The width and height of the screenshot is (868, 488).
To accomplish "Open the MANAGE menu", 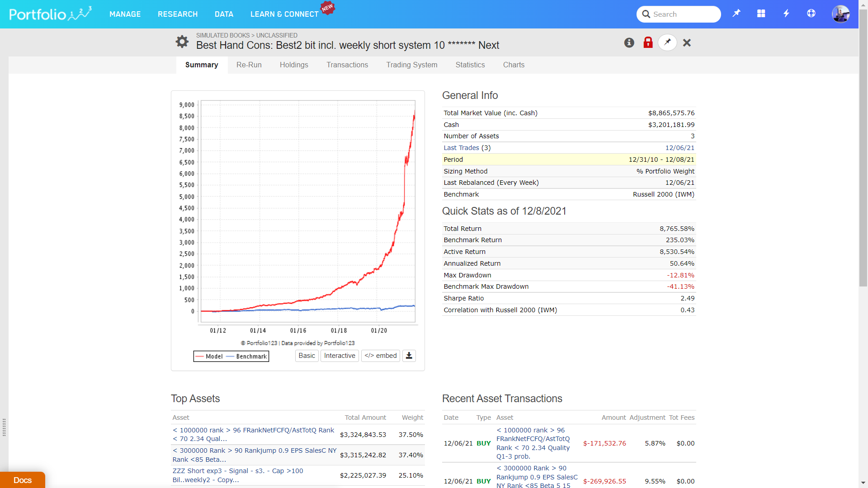I will coord(125,14).
